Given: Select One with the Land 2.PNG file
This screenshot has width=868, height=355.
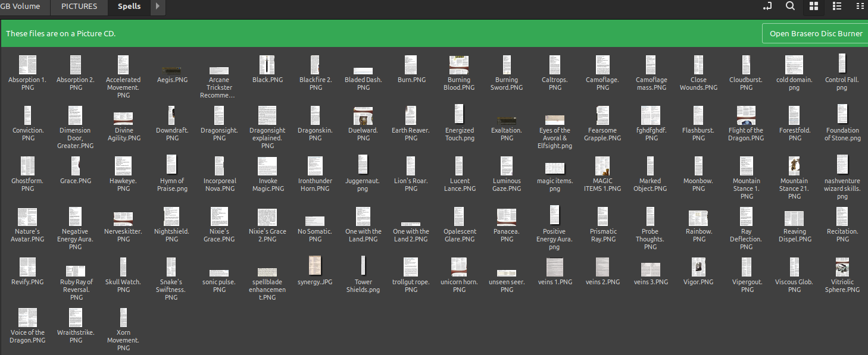Looking at the screenshot, I should [x=411, y=232].
